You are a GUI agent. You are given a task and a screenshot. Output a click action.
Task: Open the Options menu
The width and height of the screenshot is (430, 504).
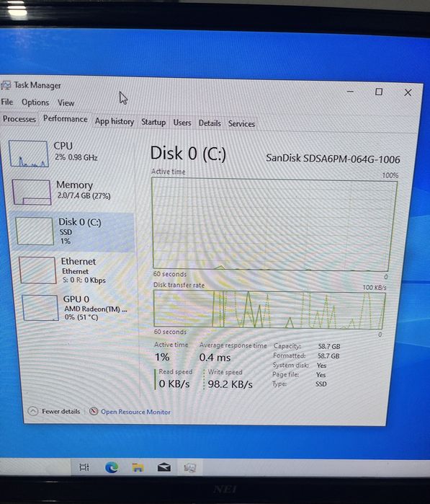coord(35,102)
